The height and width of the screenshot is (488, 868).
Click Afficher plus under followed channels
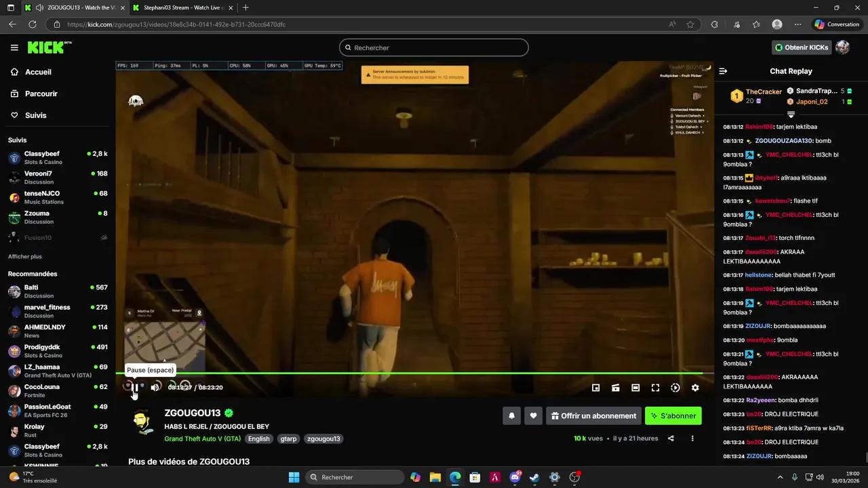tap(25, 257)
